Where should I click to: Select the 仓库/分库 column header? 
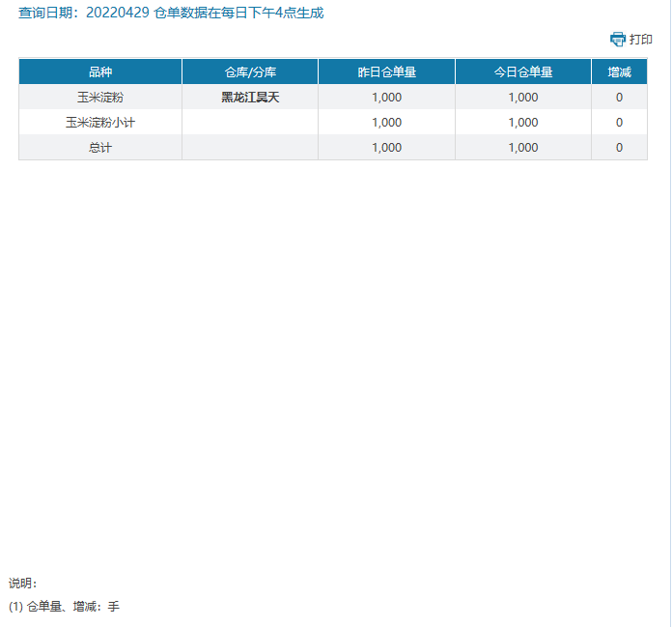250,72
